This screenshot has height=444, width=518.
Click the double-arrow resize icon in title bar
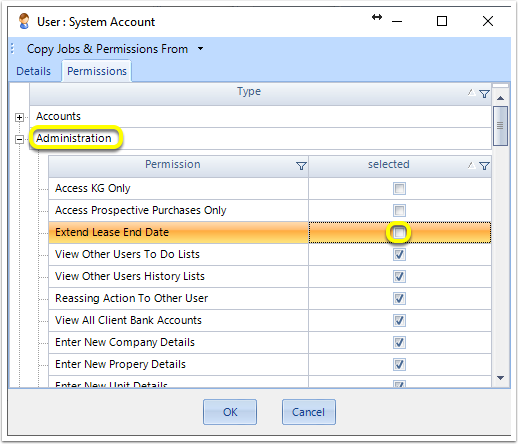pyautogui.click(x=377, y=17)
